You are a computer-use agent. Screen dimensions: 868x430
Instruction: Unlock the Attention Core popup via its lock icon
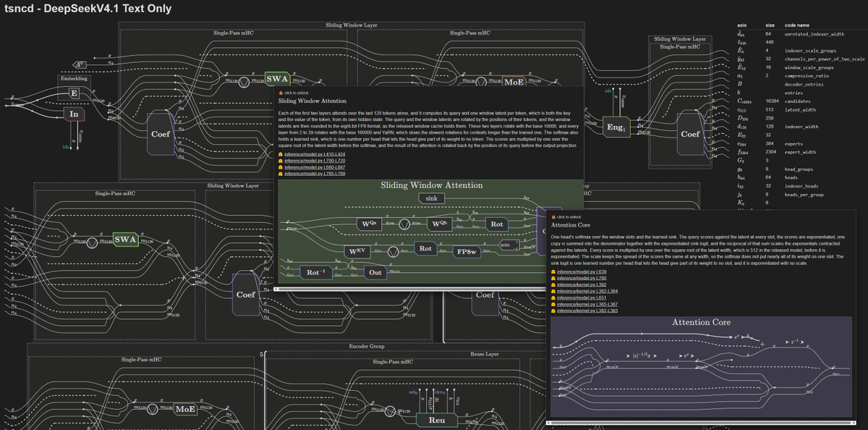[x=553, y=217]
